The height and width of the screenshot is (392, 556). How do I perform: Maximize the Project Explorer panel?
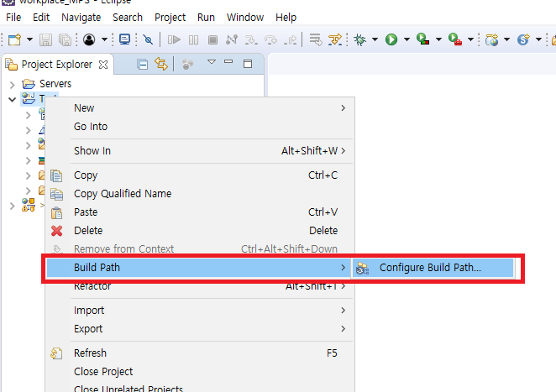coord(248,64)
